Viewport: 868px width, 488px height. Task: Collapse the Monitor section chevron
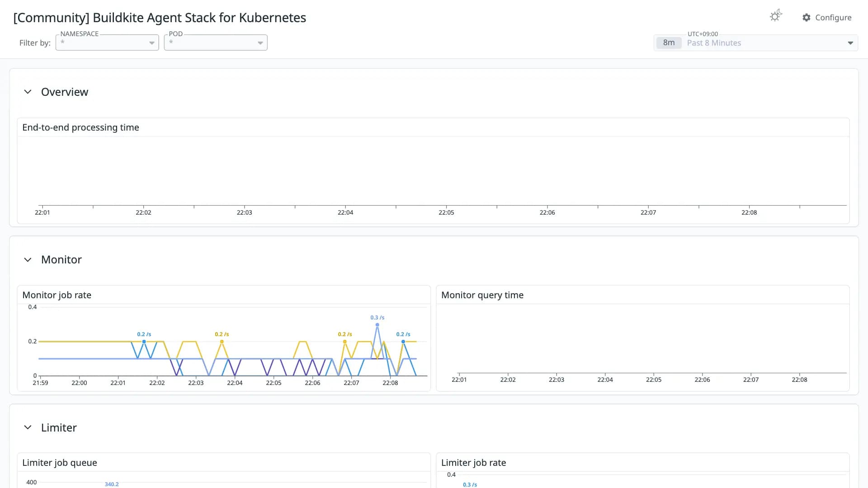click(28, 260)
